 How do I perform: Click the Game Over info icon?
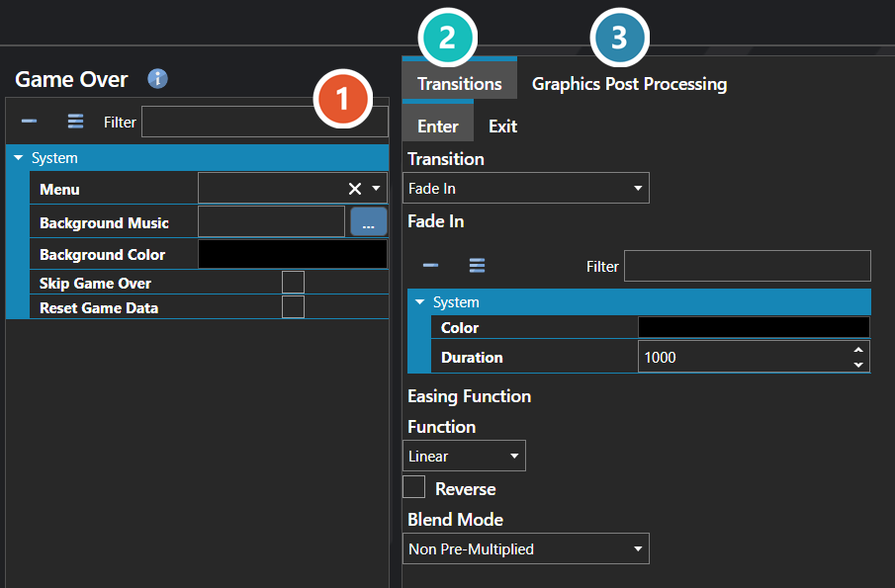click(x=157, y=79)
